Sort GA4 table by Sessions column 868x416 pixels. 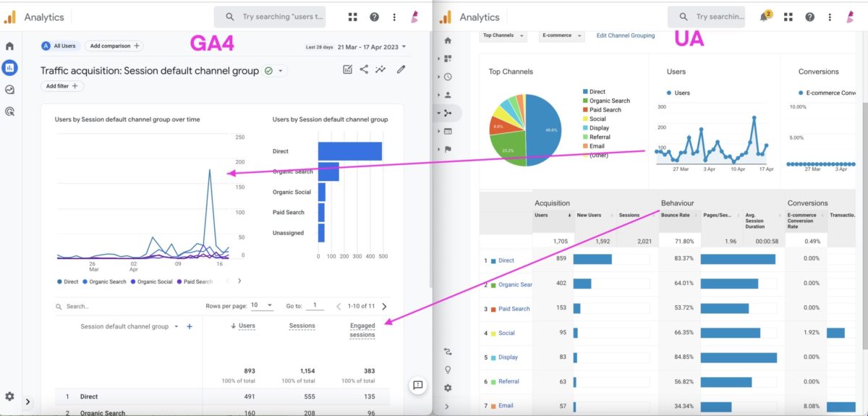pos(302,326)
